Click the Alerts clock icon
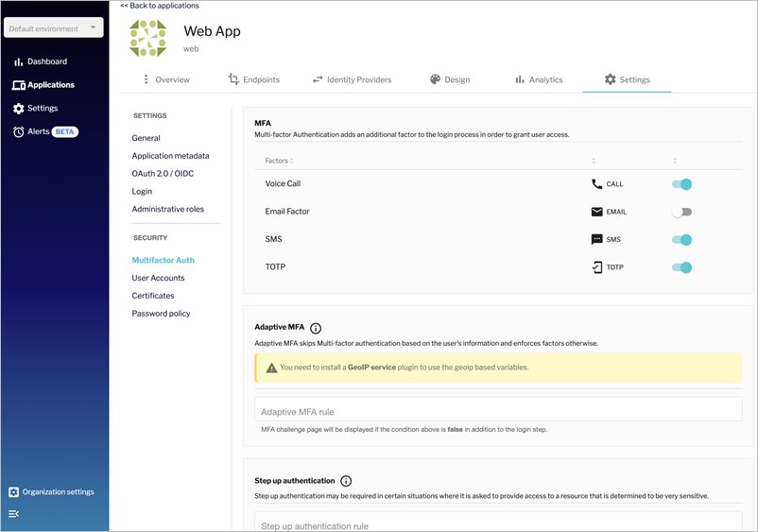The width and height of the screenshot is (758, 532). click(x=19, y=132)
